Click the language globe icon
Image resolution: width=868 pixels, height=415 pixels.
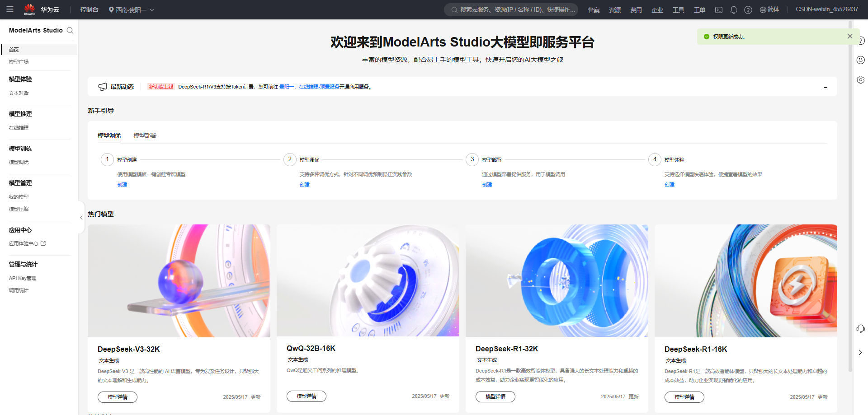click(x=763, y=10)
